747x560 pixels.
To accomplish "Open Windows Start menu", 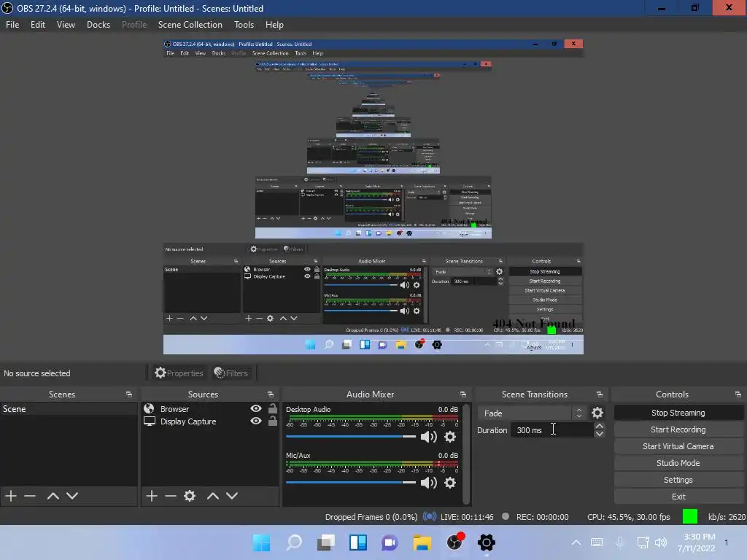I will tap(262, 542).
